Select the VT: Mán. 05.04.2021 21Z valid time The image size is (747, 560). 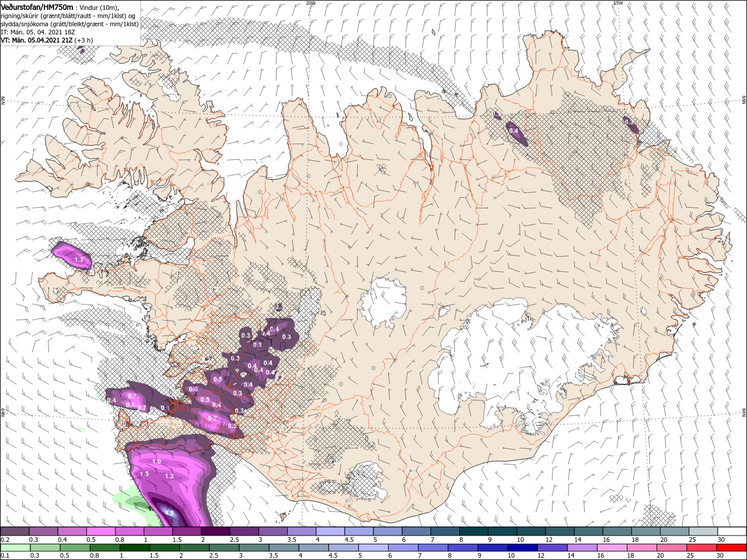pyautogui.click(x=36, y=40)
